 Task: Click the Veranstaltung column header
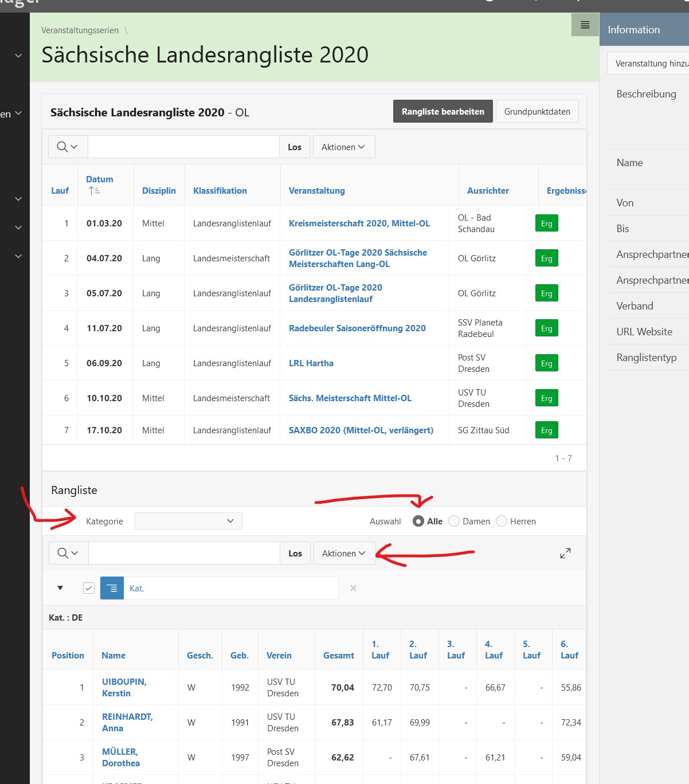coord(317,191)
